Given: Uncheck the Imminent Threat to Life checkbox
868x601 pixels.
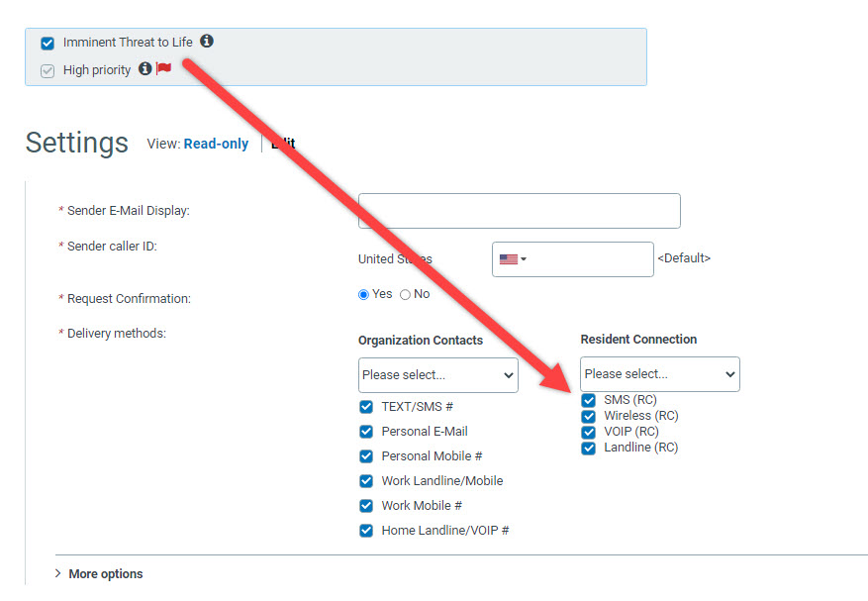Looking at the screenshot, I should pos(47,43).
